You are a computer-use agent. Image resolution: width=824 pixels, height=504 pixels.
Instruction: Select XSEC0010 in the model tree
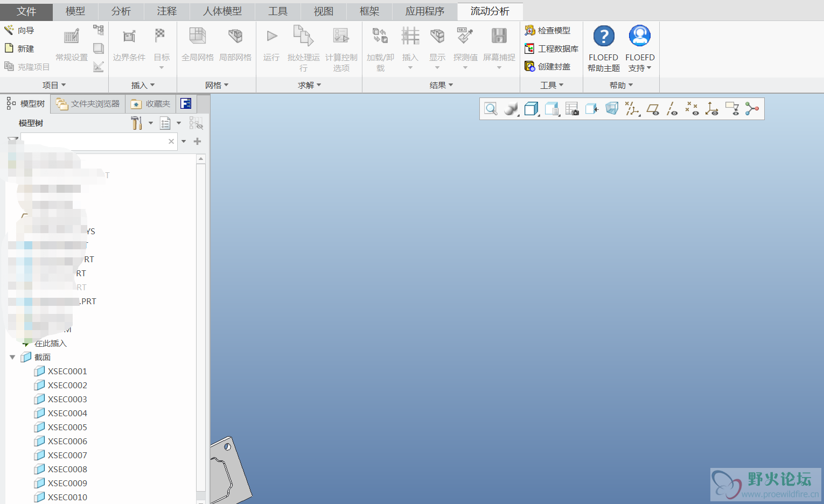point(60,497)
